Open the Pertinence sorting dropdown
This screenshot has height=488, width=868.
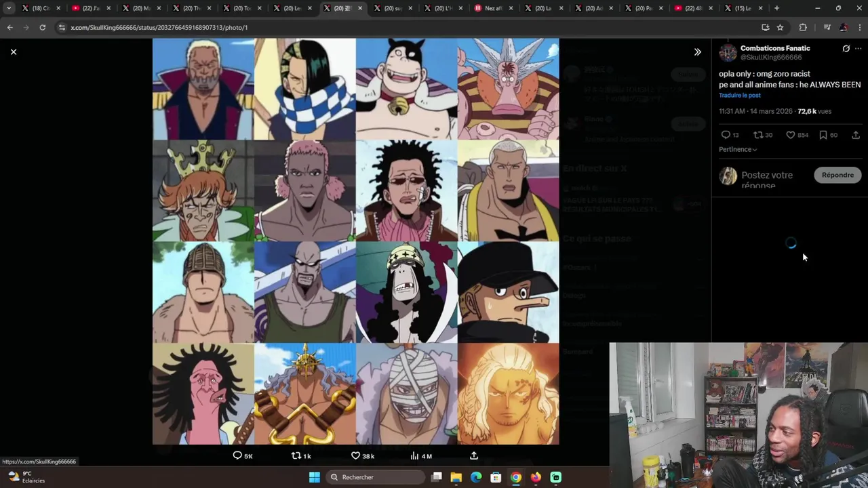(x=738, y=149)
